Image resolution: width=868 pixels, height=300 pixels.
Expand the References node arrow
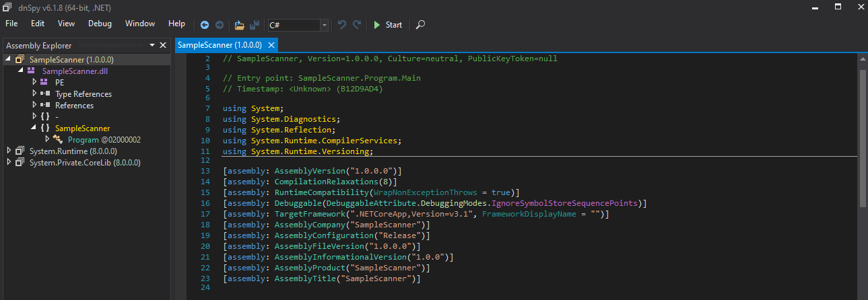34,105
